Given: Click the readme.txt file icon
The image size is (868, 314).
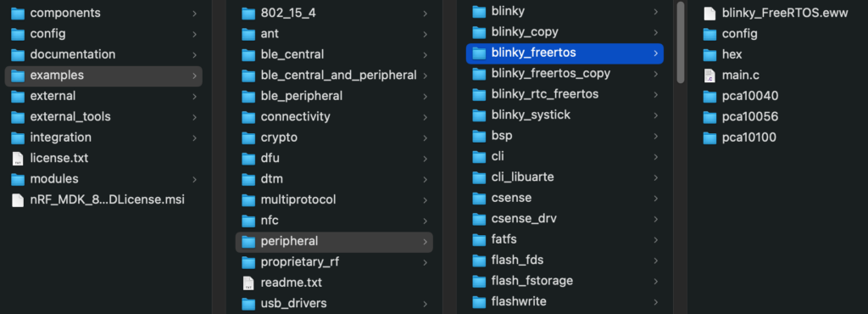Looking at the screenshot, I should [x=248, y=283].
